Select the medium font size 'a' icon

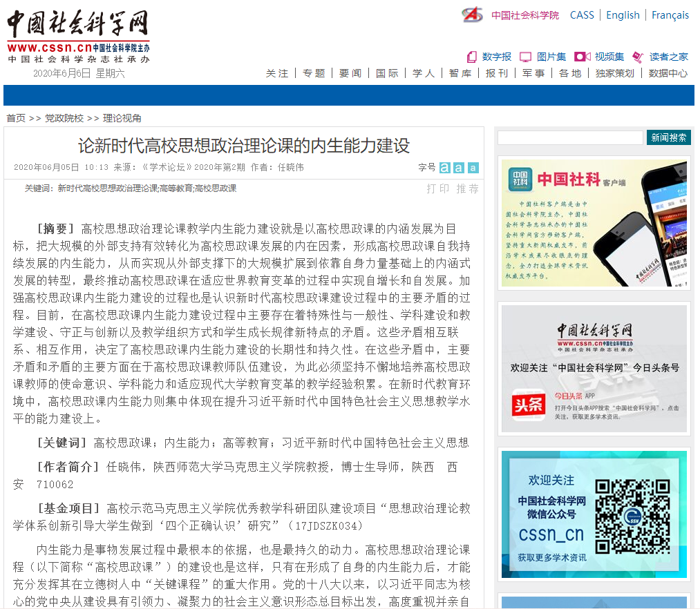[x=459, y=168]
